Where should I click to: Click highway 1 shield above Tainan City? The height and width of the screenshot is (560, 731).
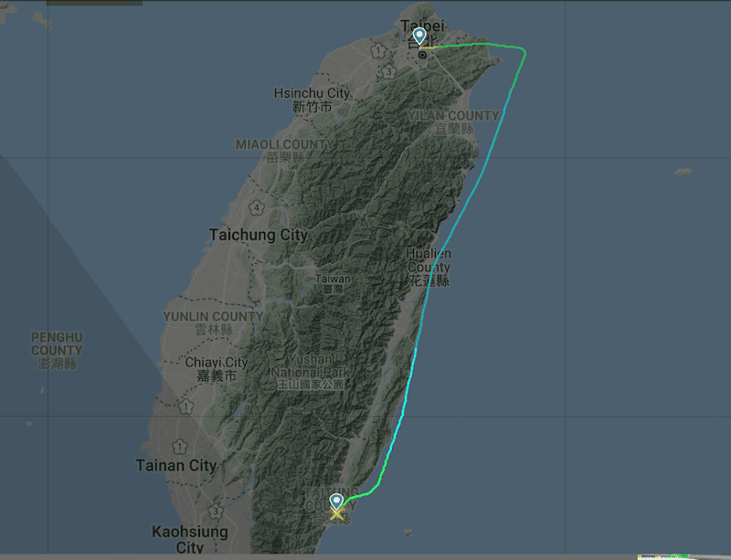point(180,447)
